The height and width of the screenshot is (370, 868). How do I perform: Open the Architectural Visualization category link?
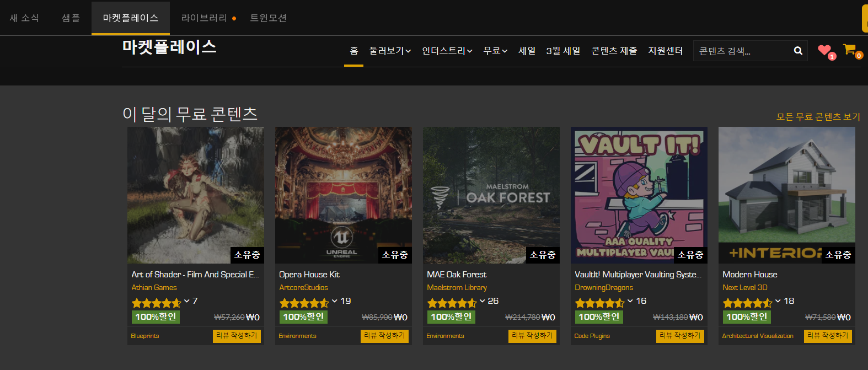(x=758, y=336)
